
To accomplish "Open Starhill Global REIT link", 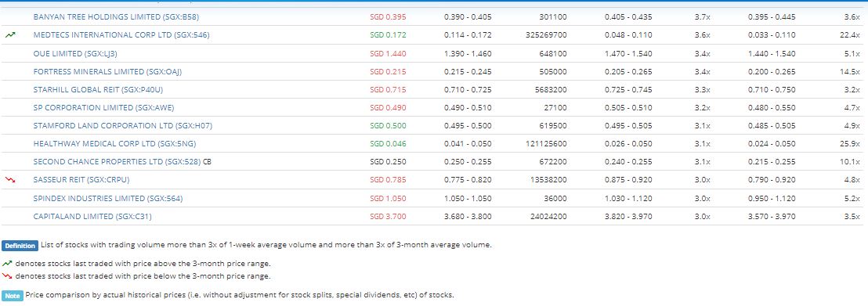I will 98,90.
